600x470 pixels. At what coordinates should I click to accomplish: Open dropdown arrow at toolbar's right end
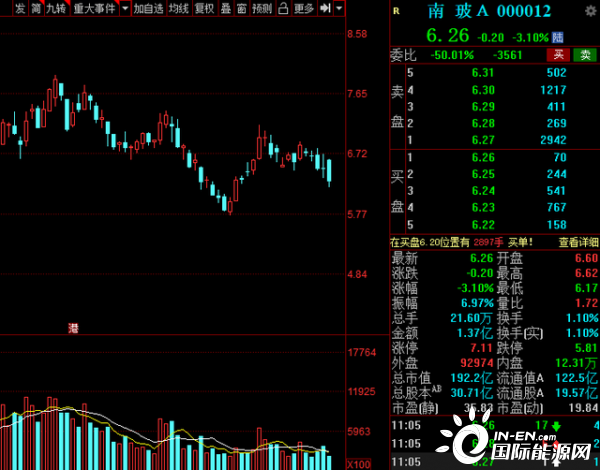click(339, 8)
